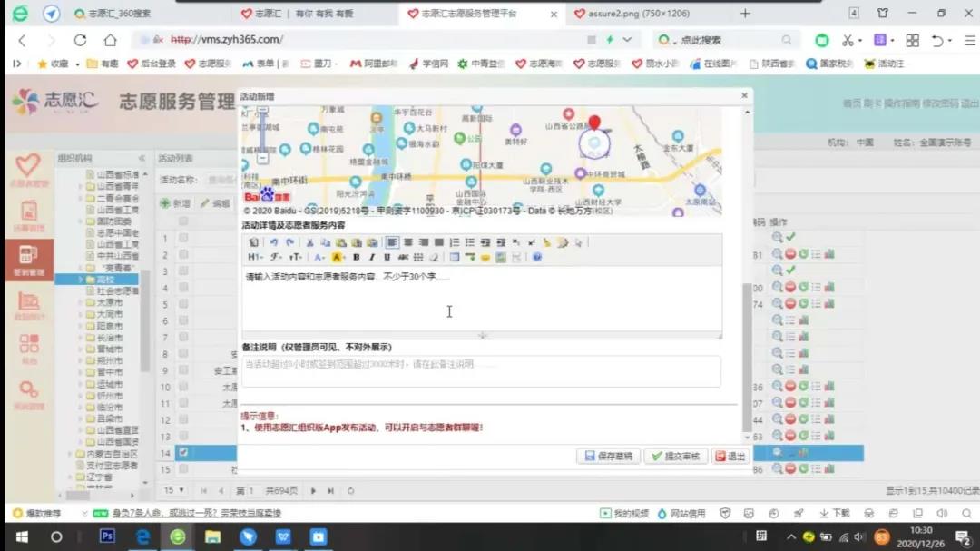Open the H1 heading dropdown in editor
The width and height of the screenshot is (980, 551).
pos(255,257)
